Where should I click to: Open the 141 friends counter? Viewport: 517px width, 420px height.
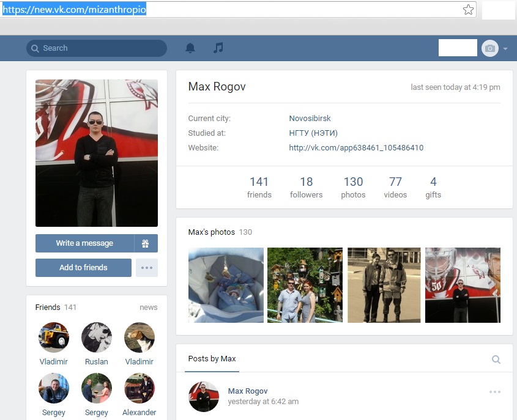259,187
